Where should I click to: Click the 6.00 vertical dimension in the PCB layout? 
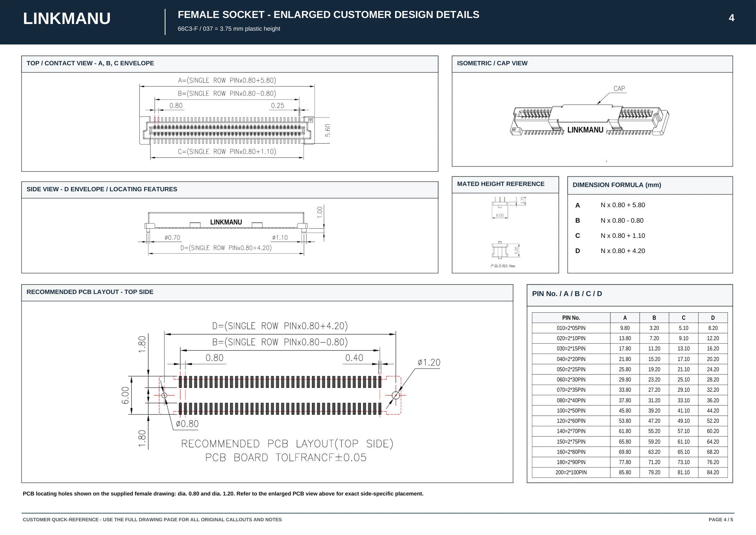coord(125,396)
